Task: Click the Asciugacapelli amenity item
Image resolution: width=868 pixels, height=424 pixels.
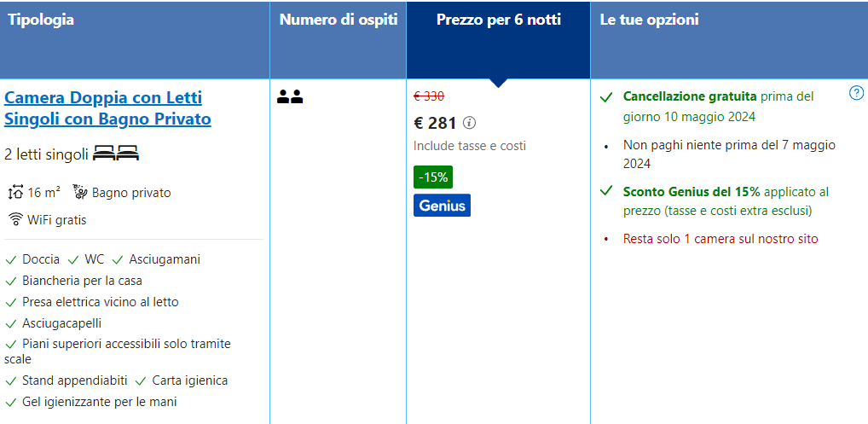Action: 61,323
